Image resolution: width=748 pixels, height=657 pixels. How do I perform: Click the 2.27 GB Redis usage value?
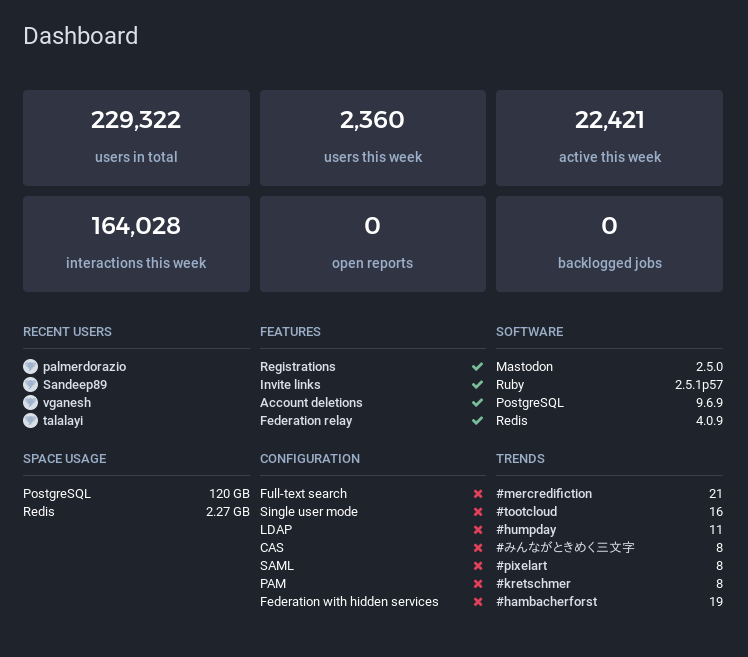[x=228, y=511]
